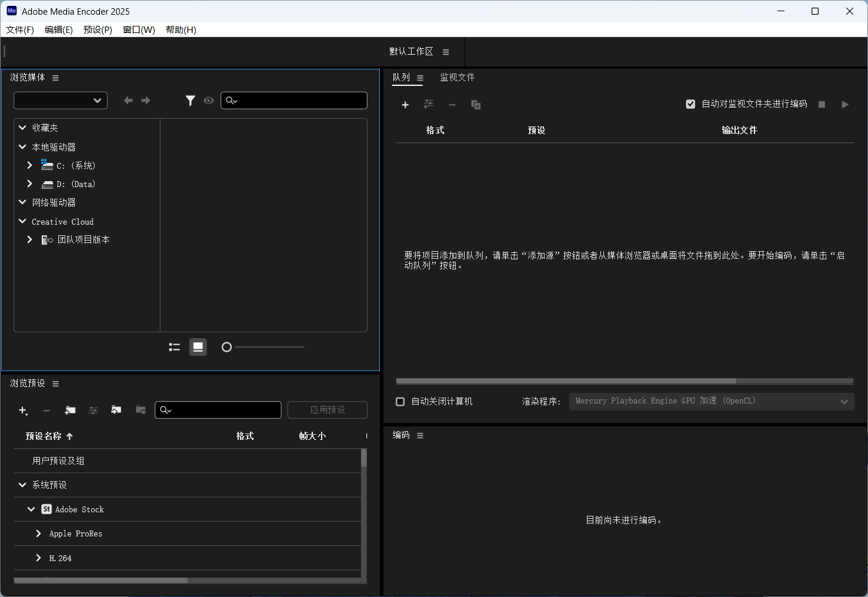Click the preset browser search field
The width and height of the screenshot is (868, 597).
[218, 410]
